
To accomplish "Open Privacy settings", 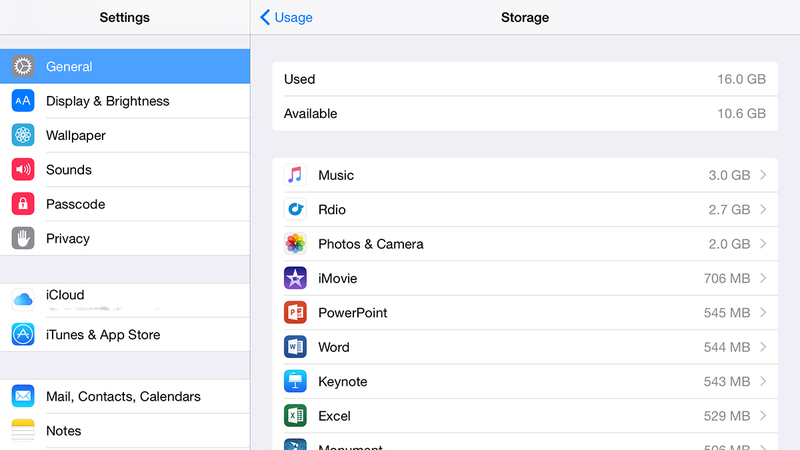I will [125, 238].
